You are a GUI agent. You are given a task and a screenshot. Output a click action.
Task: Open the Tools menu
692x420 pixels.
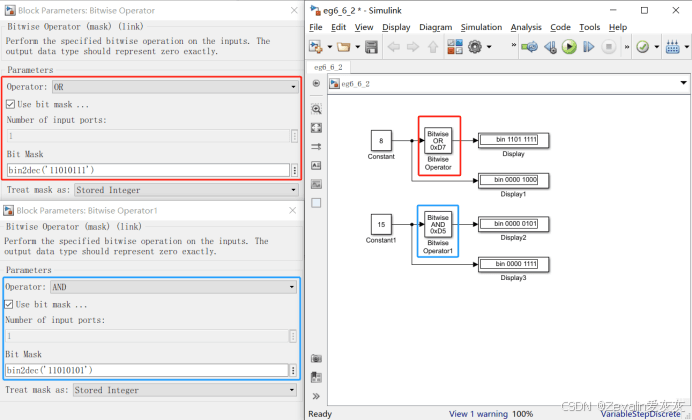pos(590,27)
